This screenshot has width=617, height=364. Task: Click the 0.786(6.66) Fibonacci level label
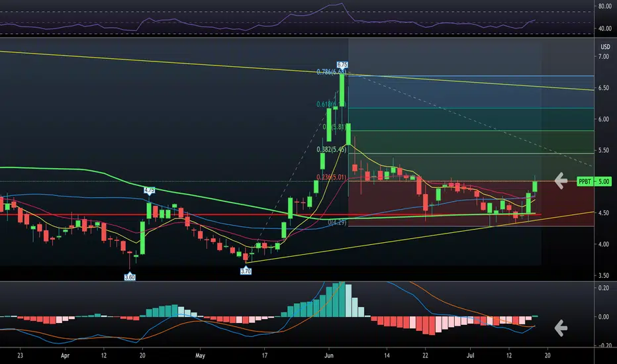tap(331, 72)
